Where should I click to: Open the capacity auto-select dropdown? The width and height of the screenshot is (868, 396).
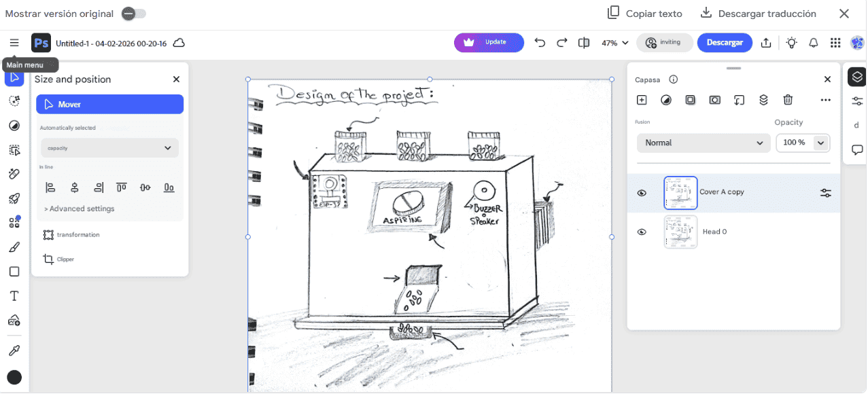pos(109,148)
